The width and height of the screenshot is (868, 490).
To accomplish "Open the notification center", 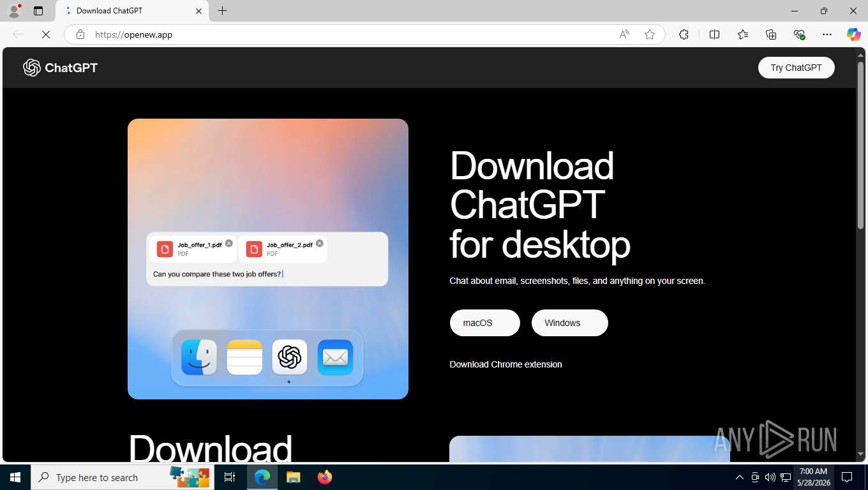I will coord(847,477).
